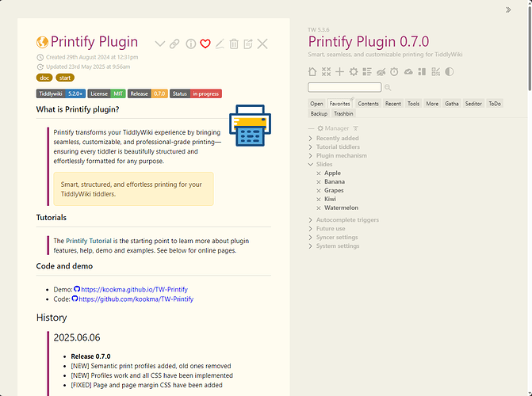Open the tiddler more-actions chevron
The width and height of the screenshot is (532, 396).
pyautogui.click(x=160, y=44)
